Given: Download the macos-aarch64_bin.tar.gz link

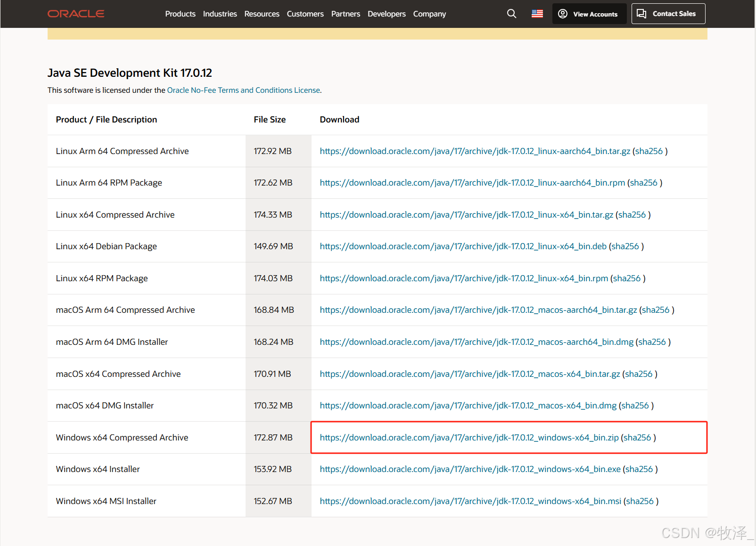Looking at the screenshot, I should 478,310.
